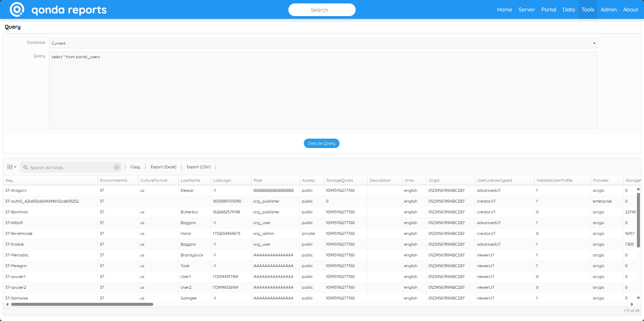The image size is (644, 321).
Task: Export results with Export (CSV)
Action: click(198, 167)
